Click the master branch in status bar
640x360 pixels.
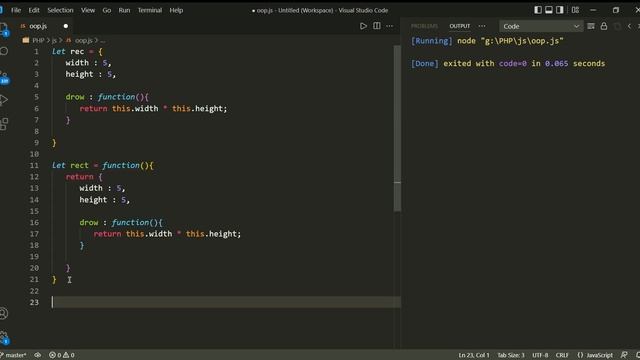click(x=13, y=355)
